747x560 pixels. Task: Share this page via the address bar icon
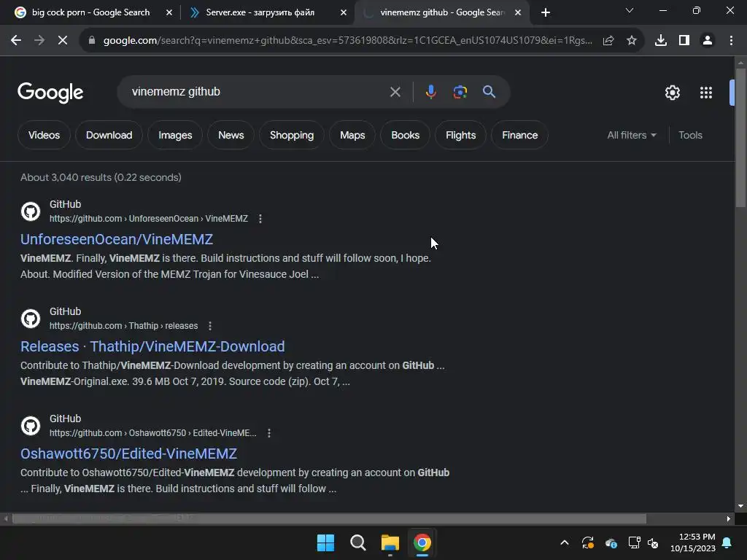point(608,41)
